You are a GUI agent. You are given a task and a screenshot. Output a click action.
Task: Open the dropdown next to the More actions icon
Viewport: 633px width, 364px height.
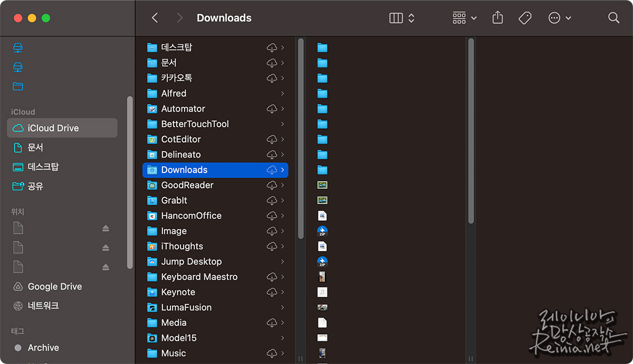pyautogui.click(x=568, y=17)
